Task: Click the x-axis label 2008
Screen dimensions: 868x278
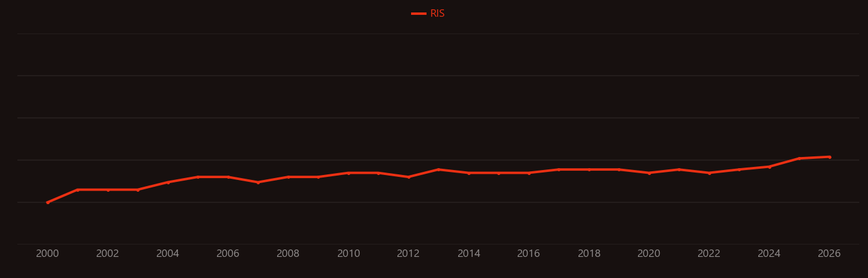Action: (288, 254)
